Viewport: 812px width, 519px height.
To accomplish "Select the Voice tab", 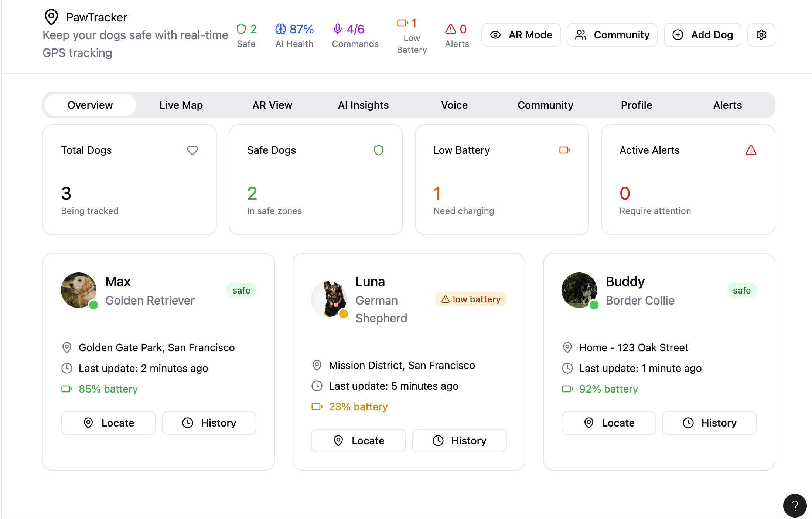I will pos(454,105).
